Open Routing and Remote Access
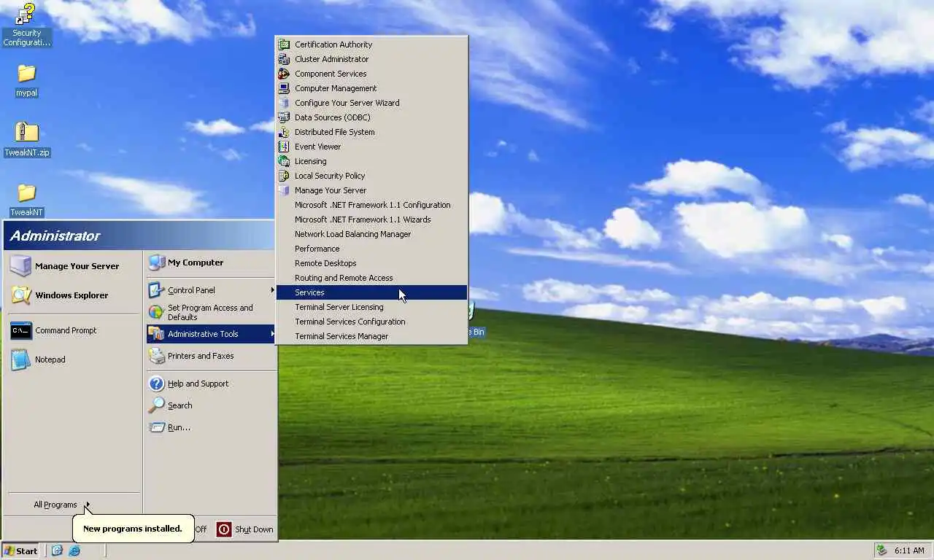Viewport: 934px width, 560px height. tap(371, 278)
